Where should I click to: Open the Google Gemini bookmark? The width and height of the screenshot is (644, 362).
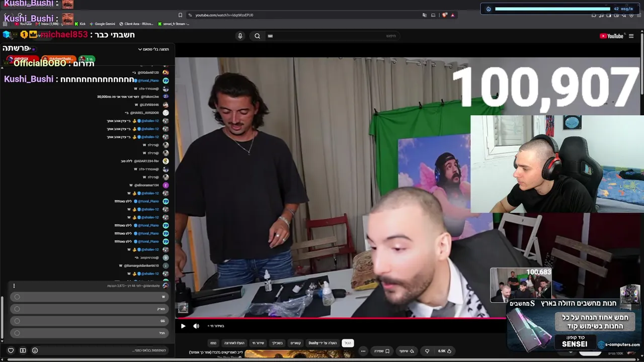(102, 24)
